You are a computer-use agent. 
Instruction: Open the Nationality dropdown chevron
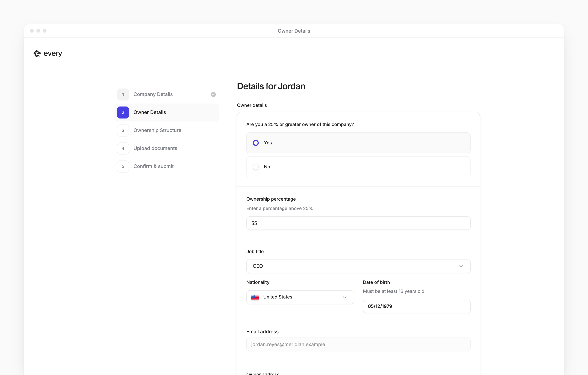[345, 297]
